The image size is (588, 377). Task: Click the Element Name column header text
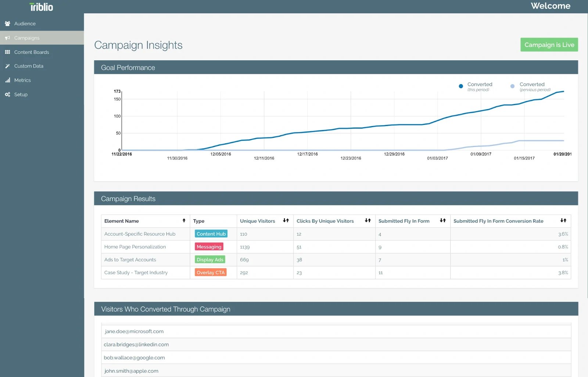coord(122,221)
